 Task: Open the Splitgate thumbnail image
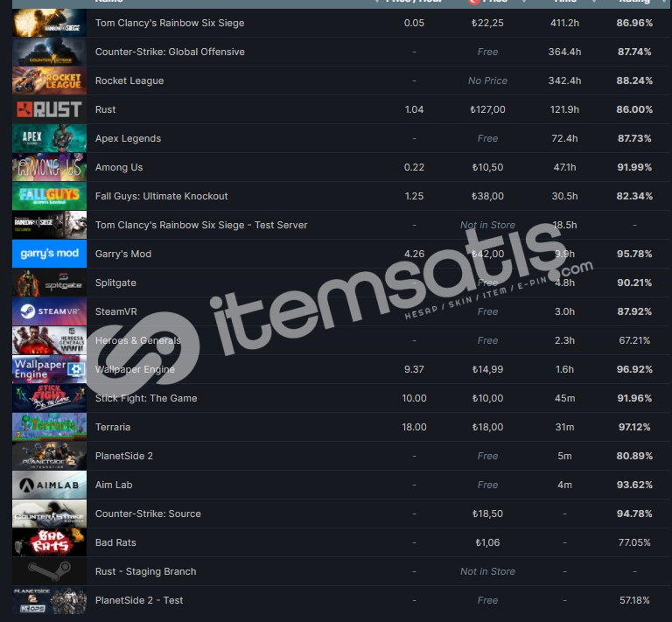(49, 283)
